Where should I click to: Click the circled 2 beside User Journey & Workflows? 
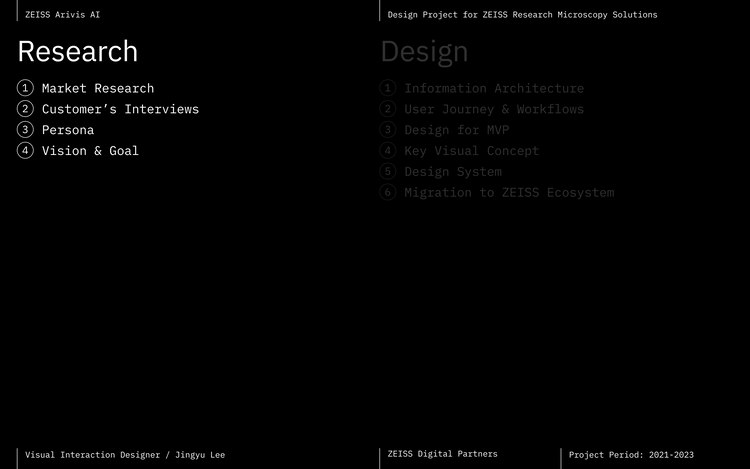pyautogui.click(x=388, y=109)
